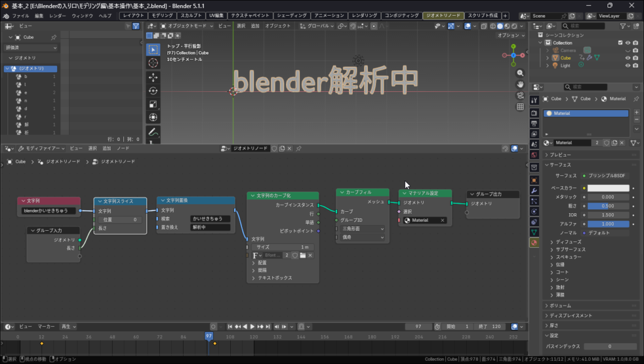
Task: Toggle Collection visibility eye in outliner
Action: [x=628, y=43]
